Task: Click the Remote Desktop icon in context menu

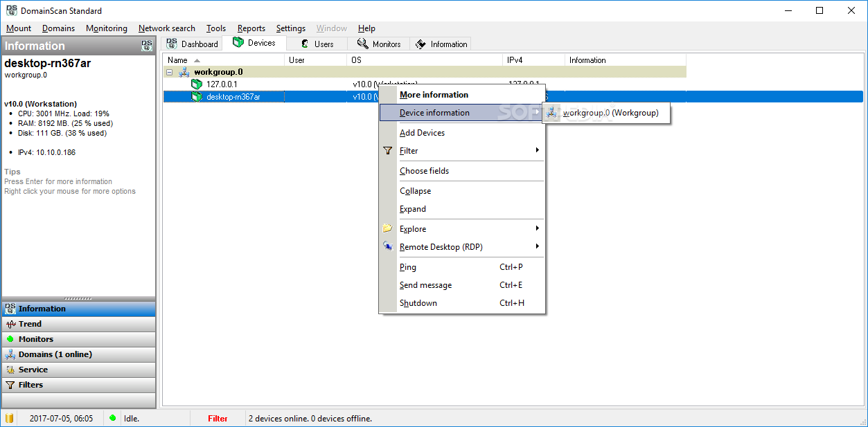Action: coord(387,246)
